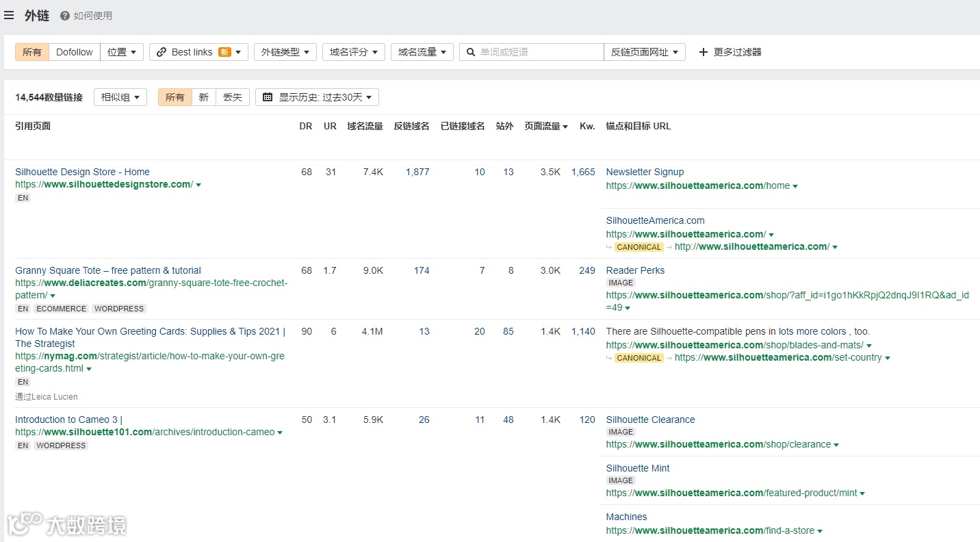Click the 14,544数量链接 count text
Image resolution: width=980 pixels, height=542 pixels.
tap(49, 97)
